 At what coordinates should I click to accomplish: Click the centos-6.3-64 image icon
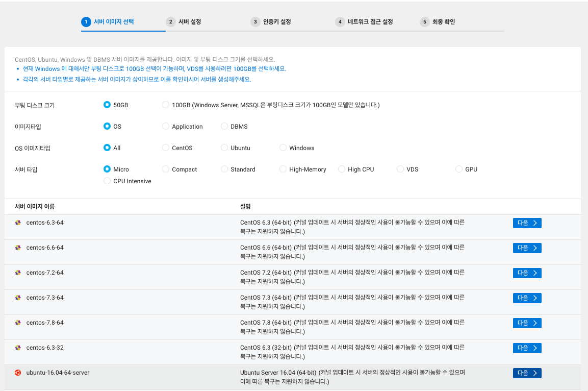(x=18, y=223)
